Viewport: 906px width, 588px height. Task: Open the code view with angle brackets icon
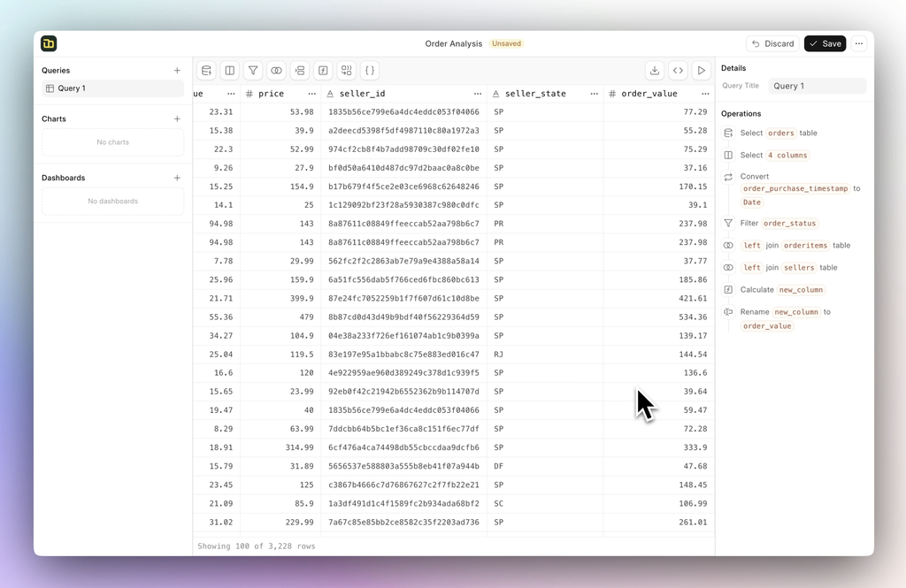point(678,71)
